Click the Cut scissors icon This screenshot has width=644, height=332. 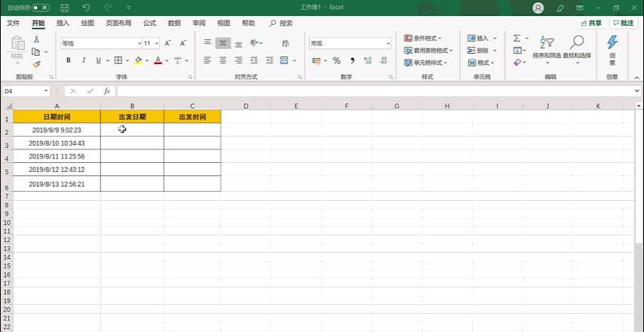point(36,39)
